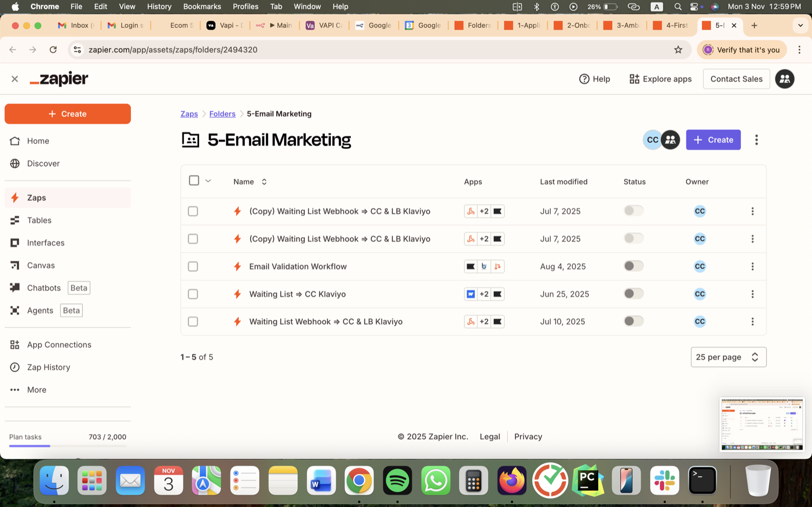Expand the bulk select chevron dropdown

click(x=208, y=181)
